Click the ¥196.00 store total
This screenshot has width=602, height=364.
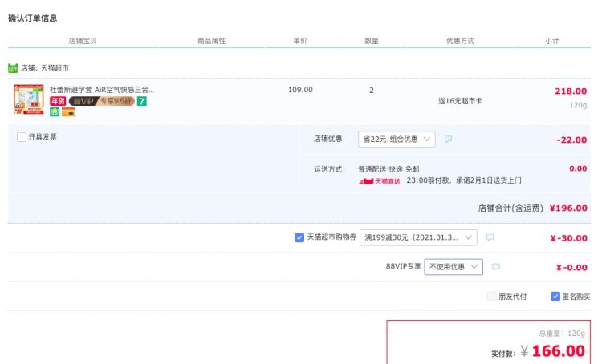pos(568,208)
